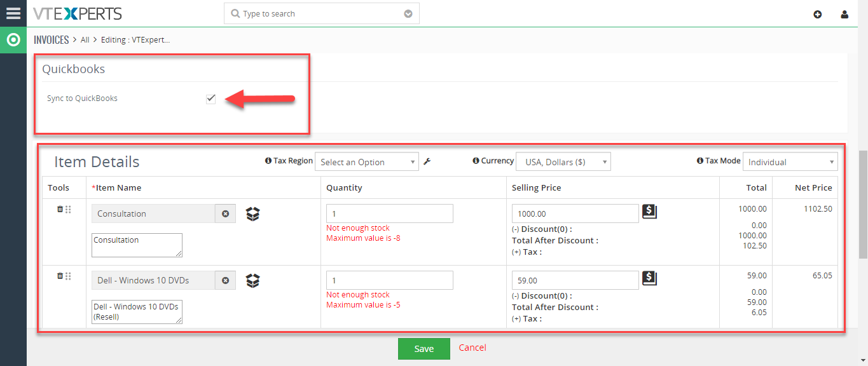Toggle the Sync to QuickBooks checkbox
The image size is (868, 366).
(x=211, y=98)
